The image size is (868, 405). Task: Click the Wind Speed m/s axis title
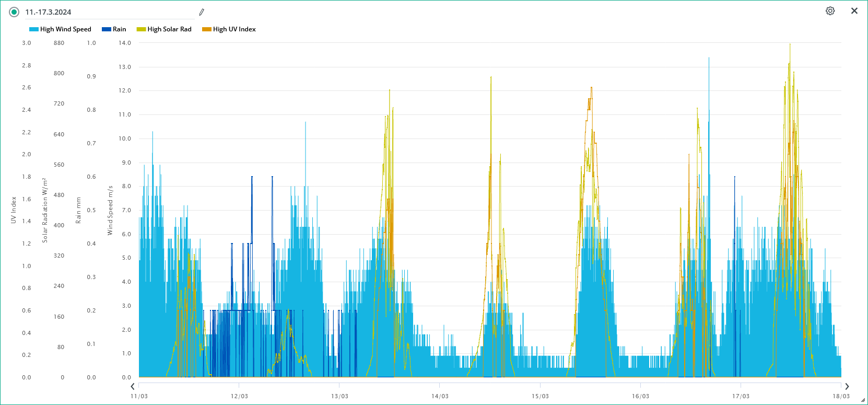pyautogui.click(x=110, y=210)
